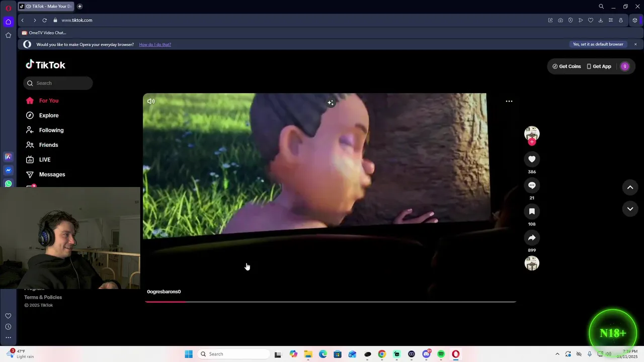644x362 pixels.
Task: Like the video with the heart icon
Action: coord(532,159)
